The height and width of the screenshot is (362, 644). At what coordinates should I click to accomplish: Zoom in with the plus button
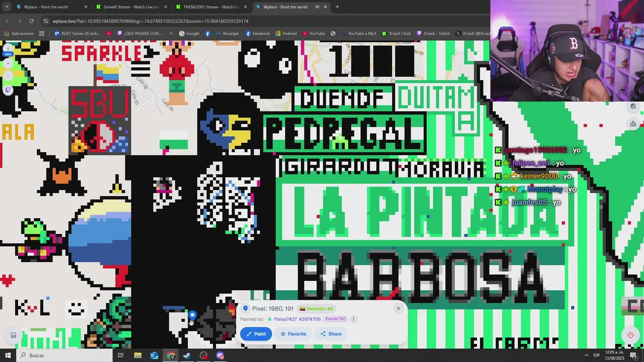[8, 63]
